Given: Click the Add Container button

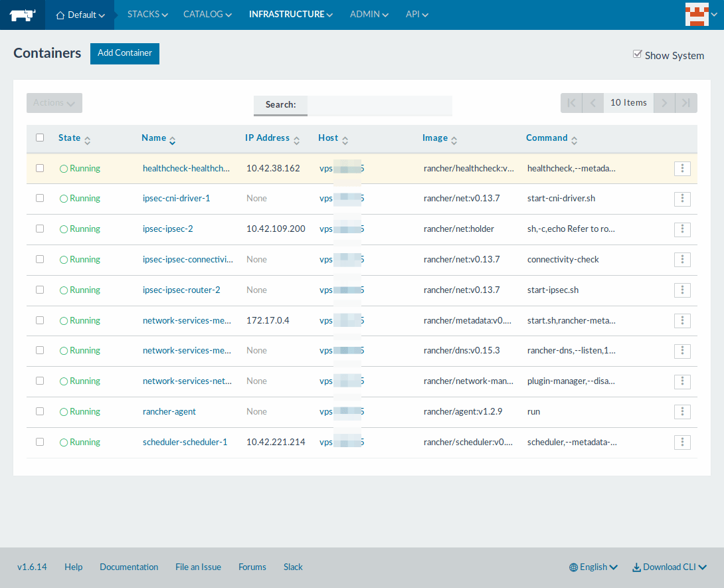Looking at the screenshot, I should (x=125, y=53).
